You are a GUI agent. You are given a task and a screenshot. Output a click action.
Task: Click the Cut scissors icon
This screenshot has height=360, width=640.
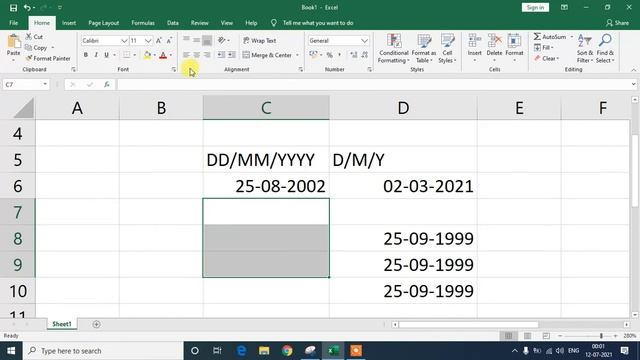pos(29,37)
